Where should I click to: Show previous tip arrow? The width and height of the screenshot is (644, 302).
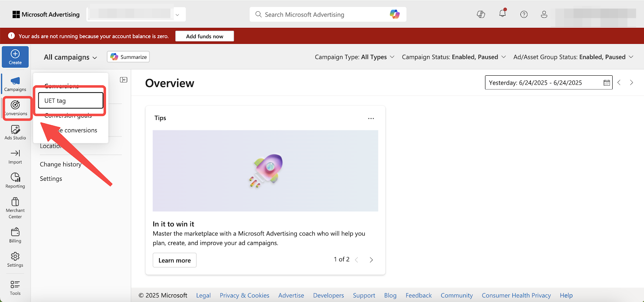[357, 260]
